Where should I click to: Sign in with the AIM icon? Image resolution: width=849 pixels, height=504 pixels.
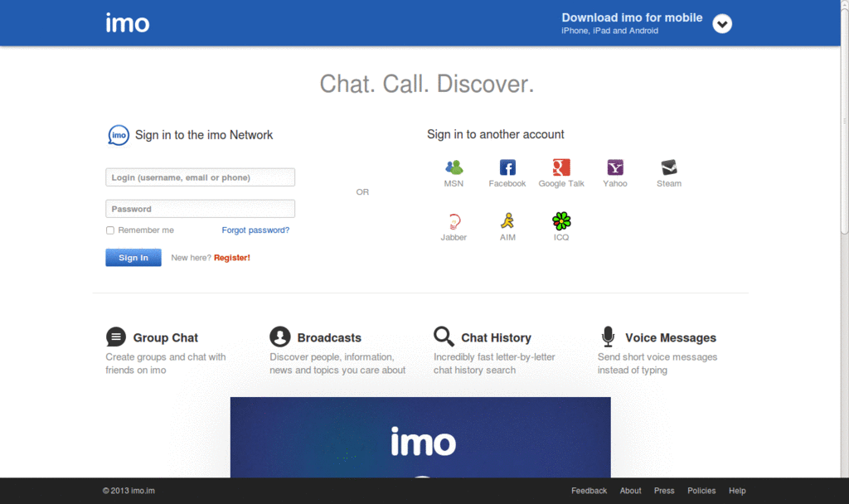[x=507, y=220]
